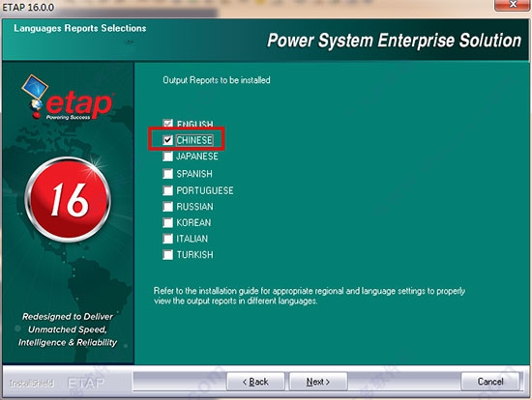
Task: Check the ITALIAN reports checkbox
Action: (167, 239)
